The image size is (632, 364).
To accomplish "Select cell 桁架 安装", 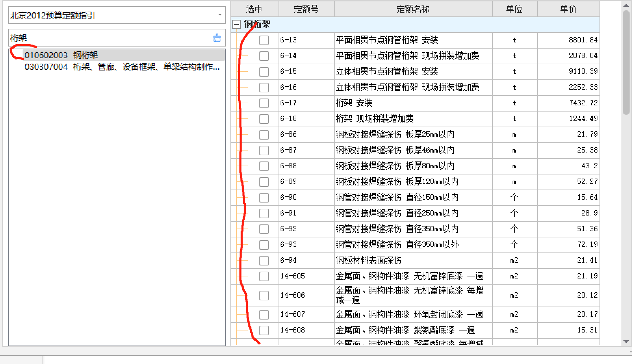I will click(413, 103).
